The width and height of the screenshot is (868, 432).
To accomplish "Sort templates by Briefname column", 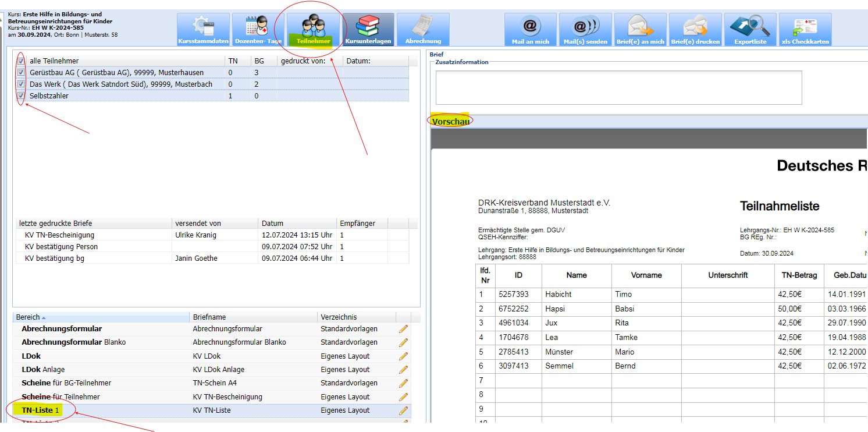I will pos(209,317).
